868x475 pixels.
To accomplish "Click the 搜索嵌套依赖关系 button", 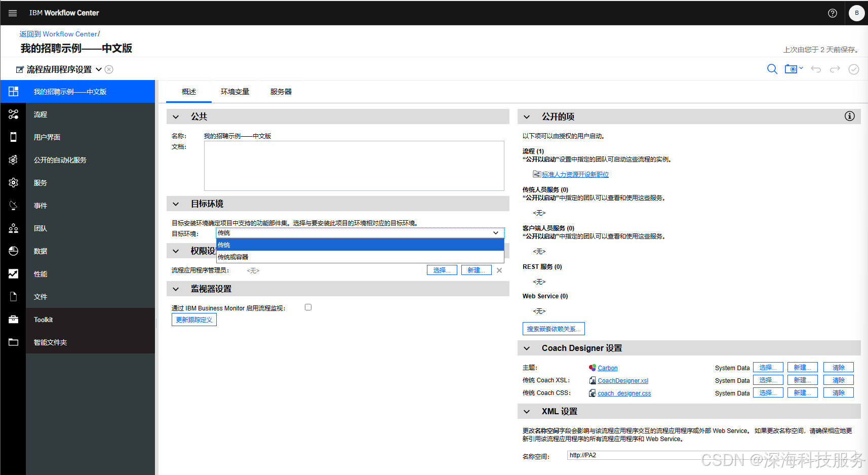I will point(554,329).
